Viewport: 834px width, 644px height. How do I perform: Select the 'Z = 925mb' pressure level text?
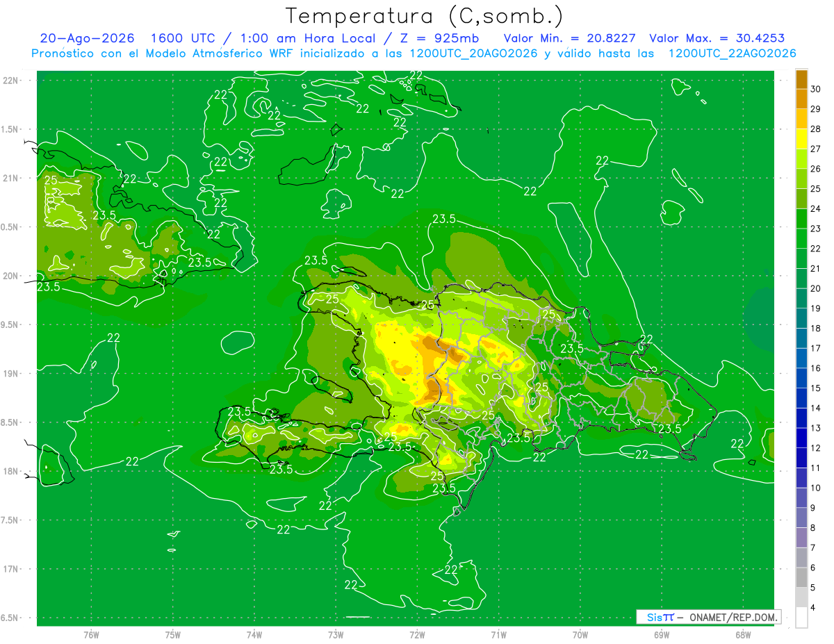441,39
